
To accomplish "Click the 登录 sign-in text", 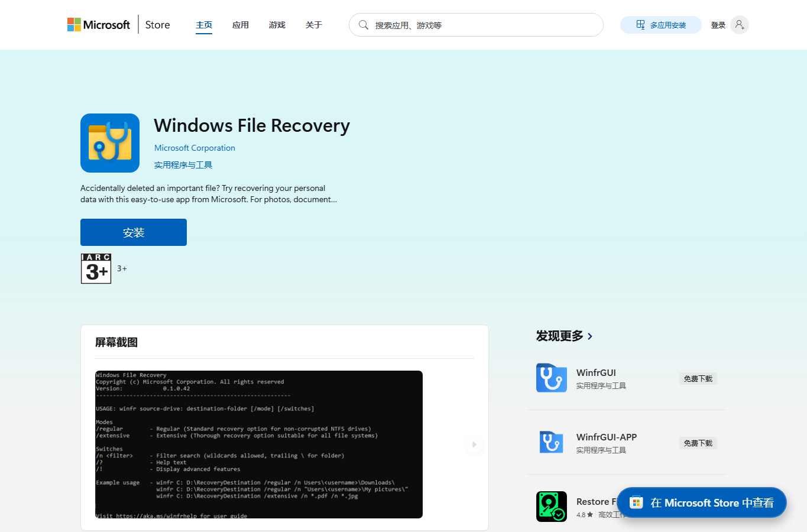I will coord(718,25).
